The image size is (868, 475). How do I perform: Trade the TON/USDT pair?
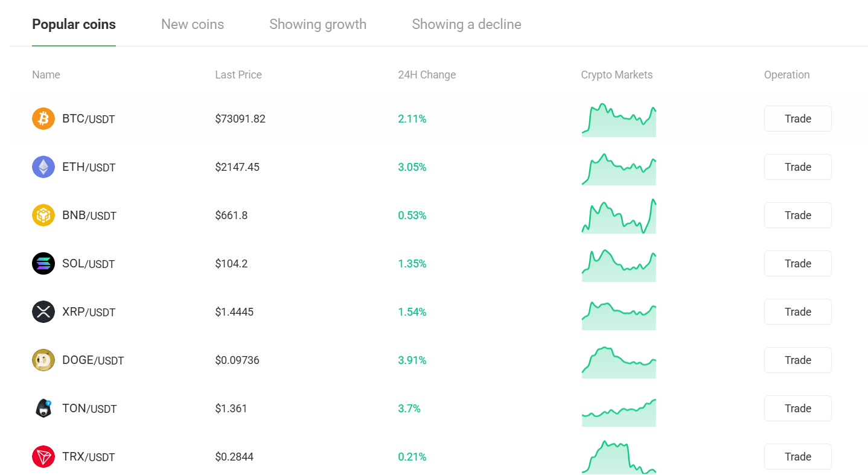[797, 408]
